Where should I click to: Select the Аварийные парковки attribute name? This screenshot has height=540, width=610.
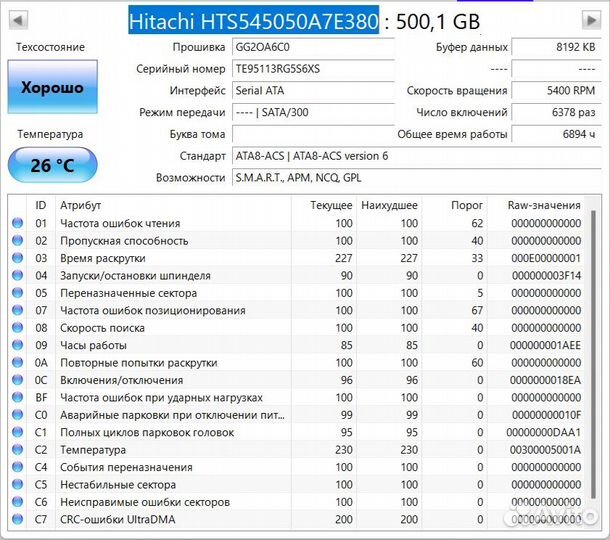tap(172, 415)
